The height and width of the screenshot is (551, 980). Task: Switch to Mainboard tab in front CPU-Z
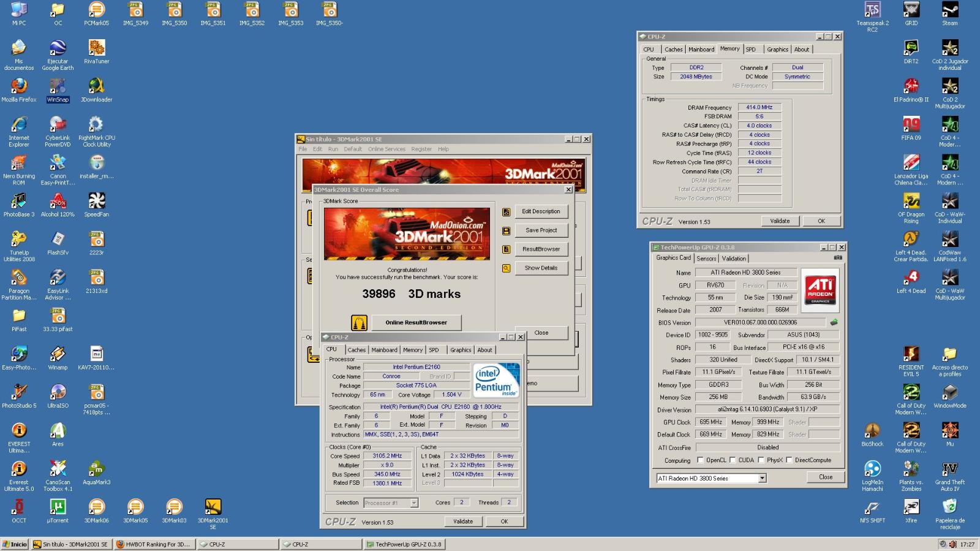[x=384, y=350]
